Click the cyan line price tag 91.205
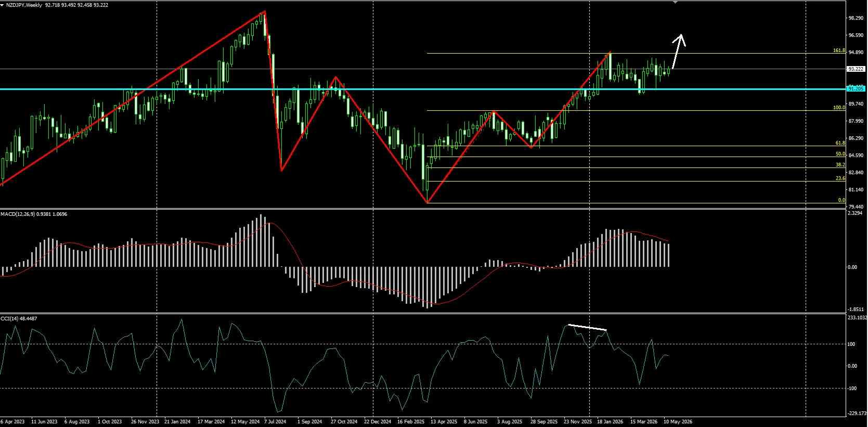The image size is (868, 427). tap(857, 89)
